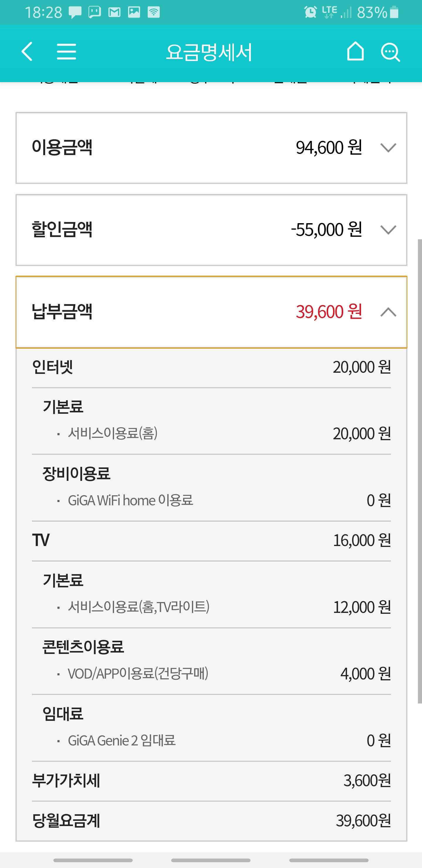
Task: Collapse the 납부금액 section chevron
Action: 388,312
